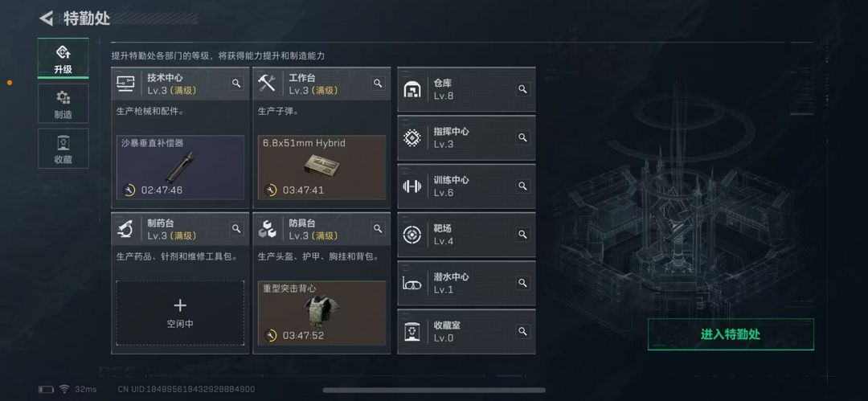Click the magnifier next to 训练中心

pyautogui.click(x=522, y=186)
